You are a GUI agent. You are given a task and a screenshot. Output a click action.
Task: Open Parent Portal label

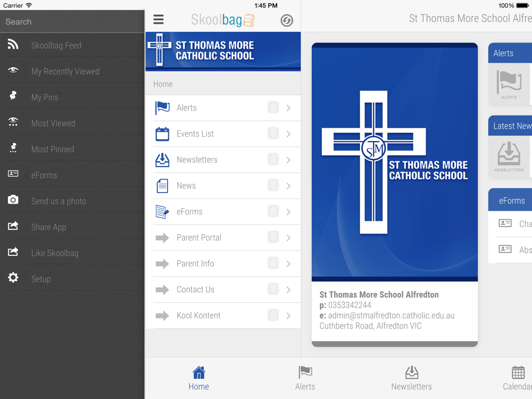pos(199,237)
